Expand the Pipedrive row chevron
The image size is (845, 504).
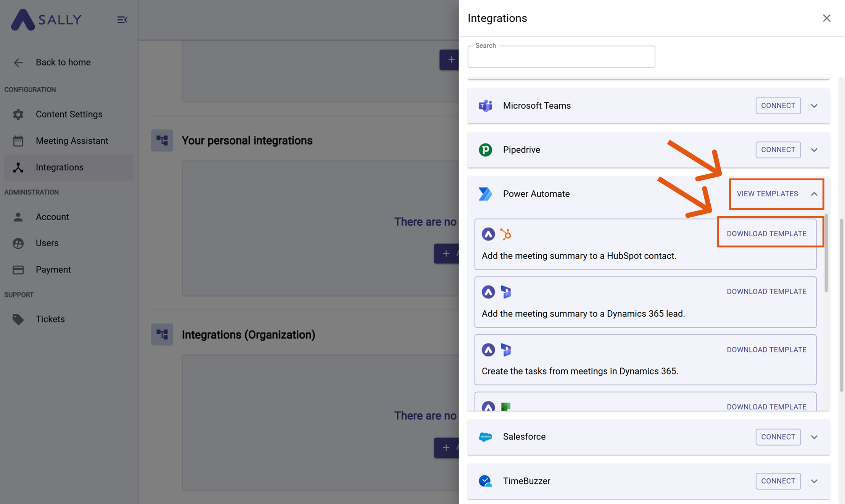[814, 150]
